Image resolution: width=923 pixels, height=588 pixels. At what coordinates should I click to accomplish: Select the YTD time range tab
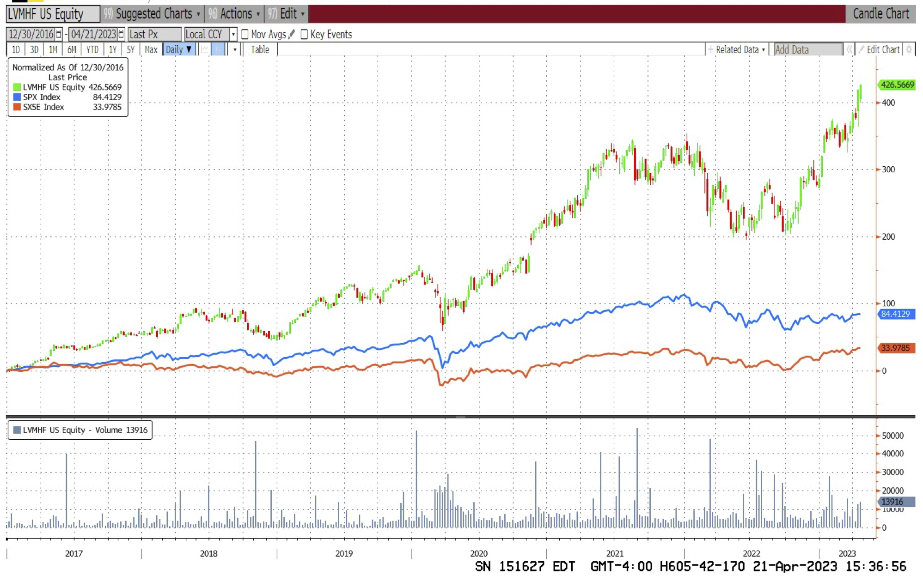coord(92,49)
